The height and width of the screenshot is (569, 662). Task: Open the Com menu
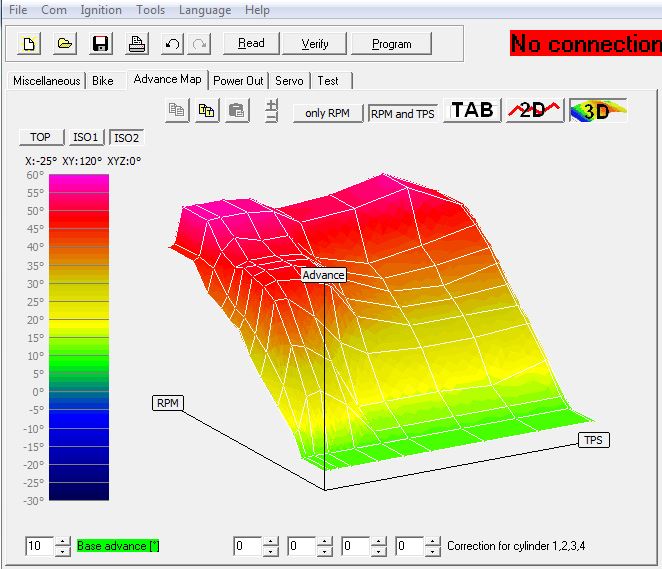pyautogui.click(x=54, y=10)
